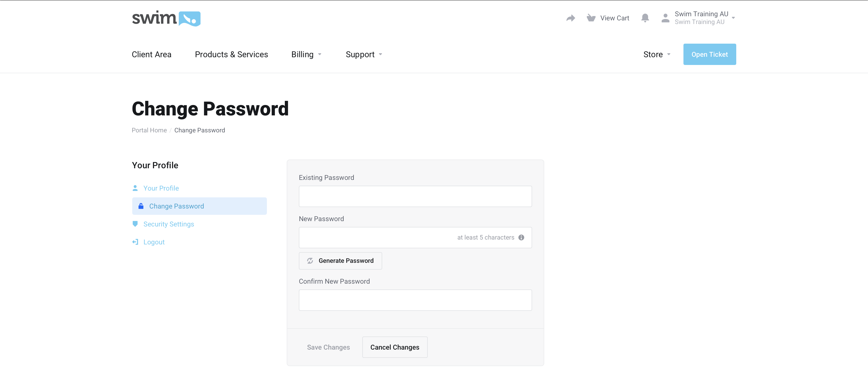
Task: Focus the New Password field
Action: 415,237
